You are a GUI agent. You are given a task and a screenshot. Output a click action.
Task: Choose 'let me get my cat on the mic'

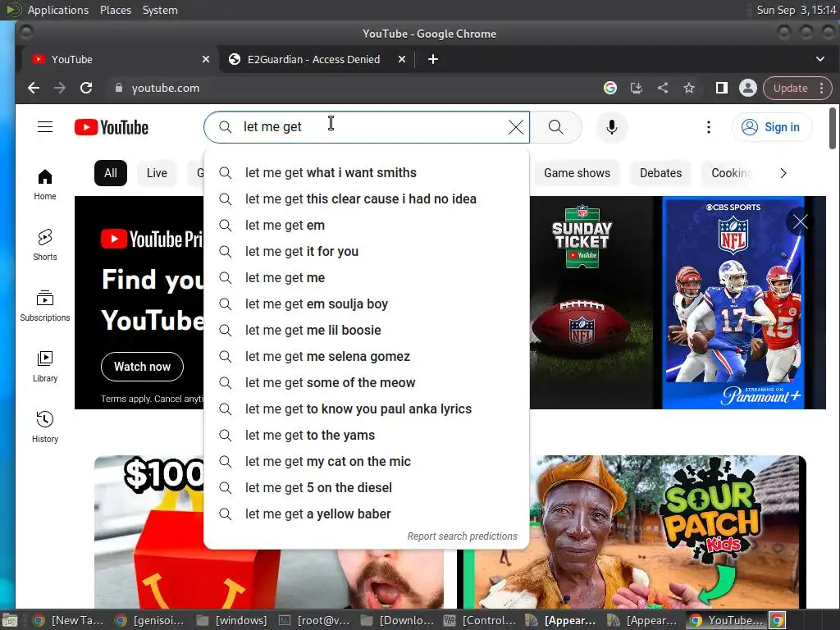367,461
